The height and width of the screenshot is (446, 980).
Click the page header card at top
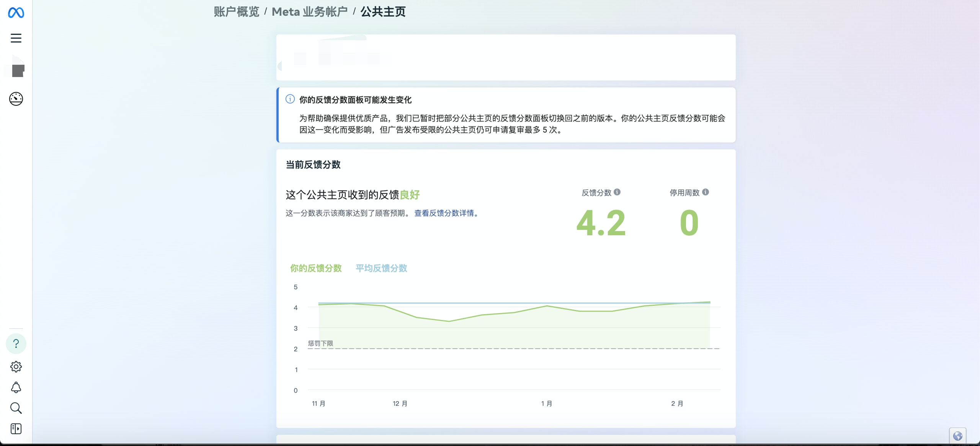coord(506,57)
